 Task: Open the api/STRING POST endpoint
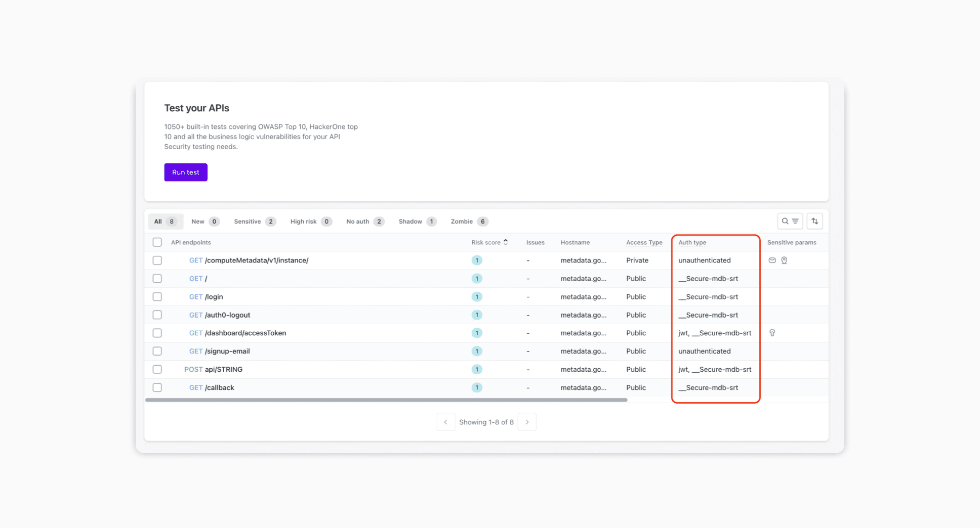(x=224, y=370)
